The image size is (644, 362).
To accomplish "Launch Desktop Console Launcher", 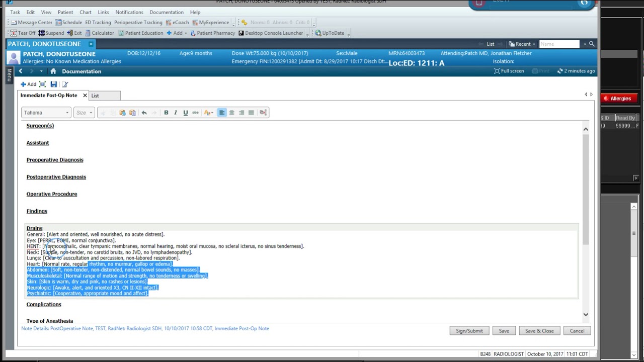I will pyautogui.click(x=271, y=33).
